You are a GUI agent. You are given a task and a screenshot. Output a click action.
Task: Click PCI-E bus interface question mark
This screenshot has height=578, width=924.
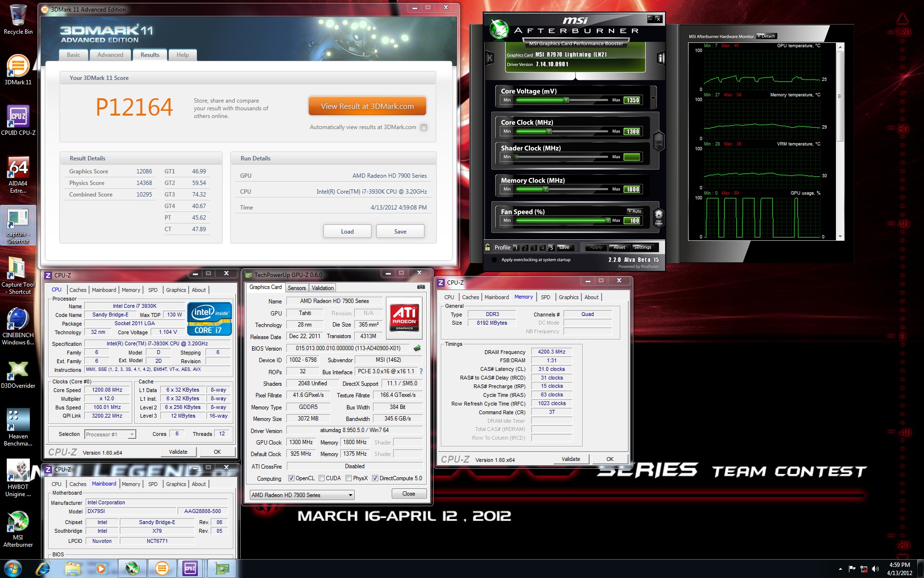(421, 371)
